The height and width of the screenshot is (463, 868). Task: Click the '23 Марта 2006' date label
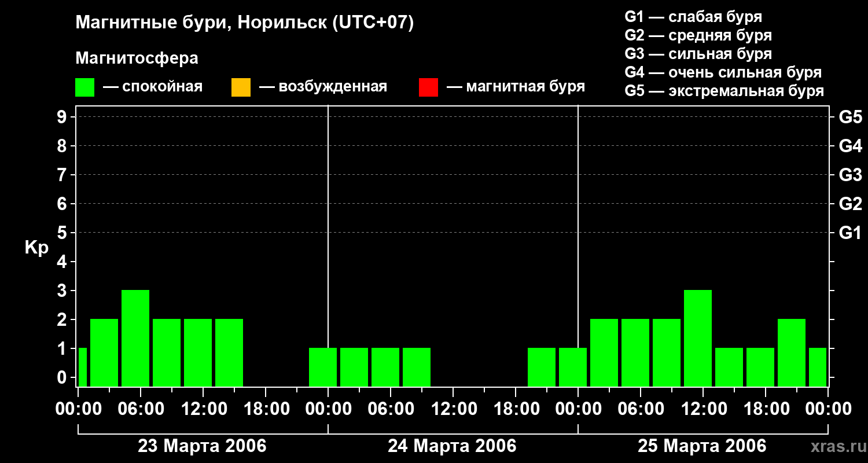point(202,446)
